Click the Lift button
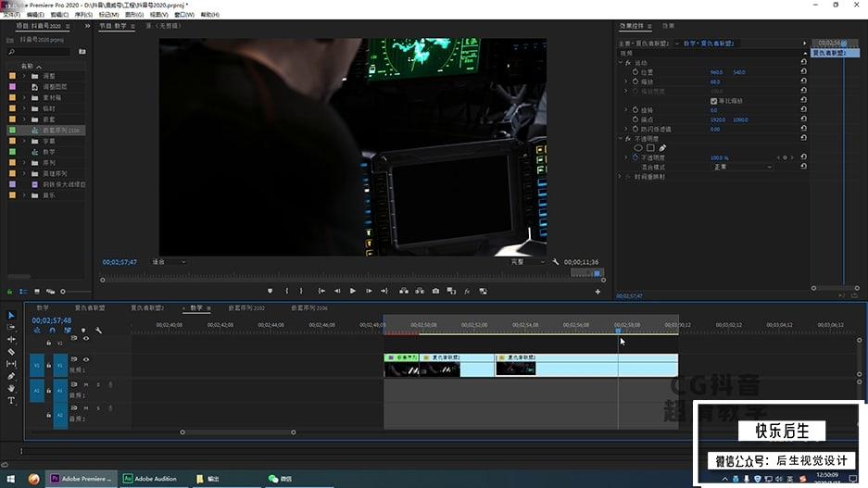Screen dimensions: 868x488 pyautogui.click(x=404, y=291)
